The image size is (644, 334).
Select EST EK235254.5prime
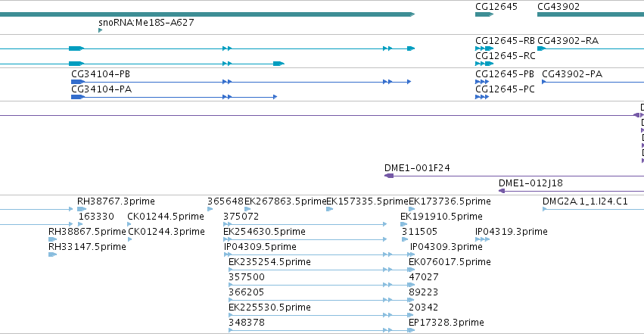[x=269, y=262]
